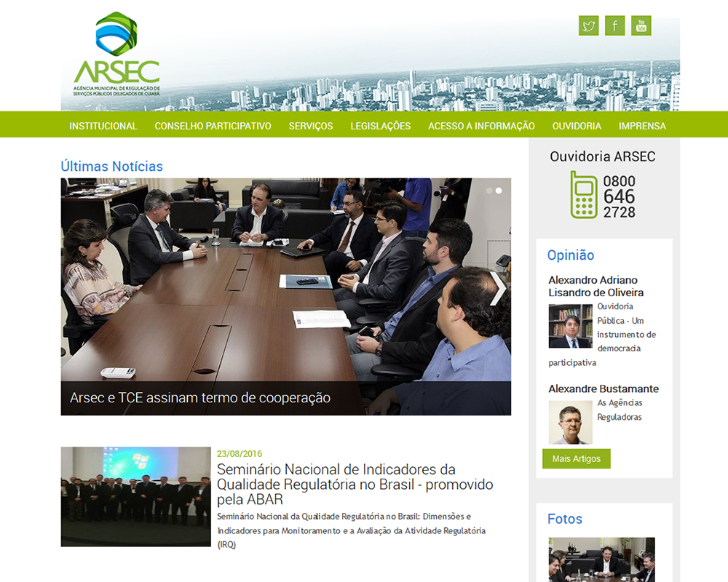Expand the Legislações menu

click(x=380, y=126)
